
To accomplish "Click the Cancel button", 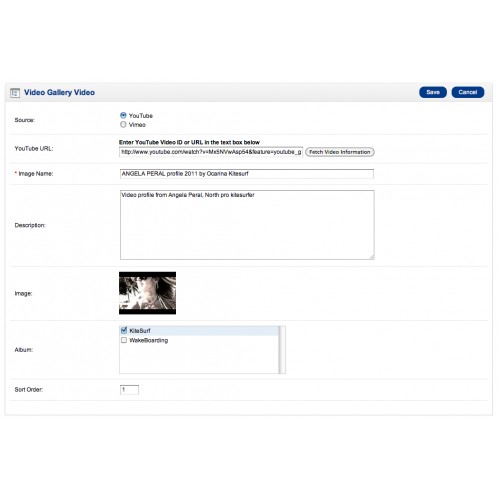I will click(x=468, y=92).
